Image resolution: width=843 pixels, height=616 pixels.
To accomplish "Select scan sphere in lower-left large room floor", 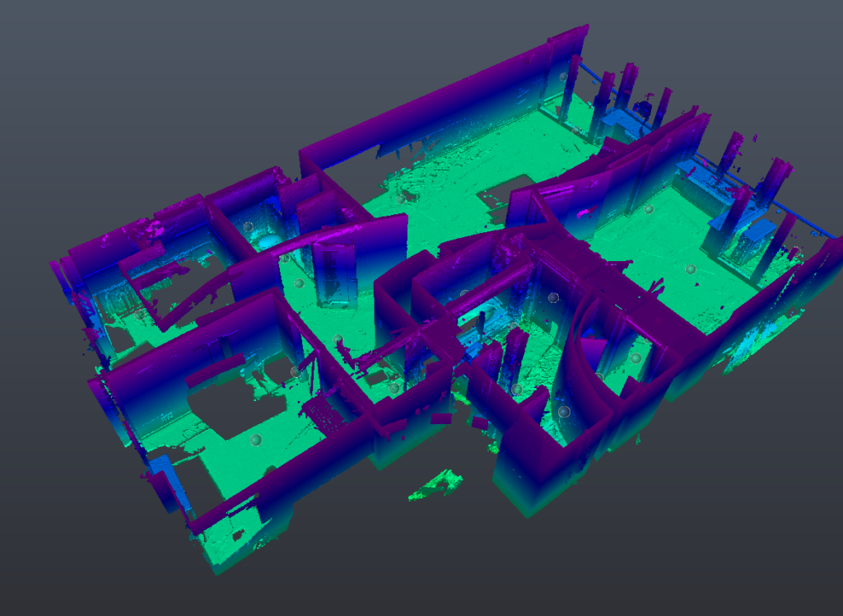I will pos(255,440).
